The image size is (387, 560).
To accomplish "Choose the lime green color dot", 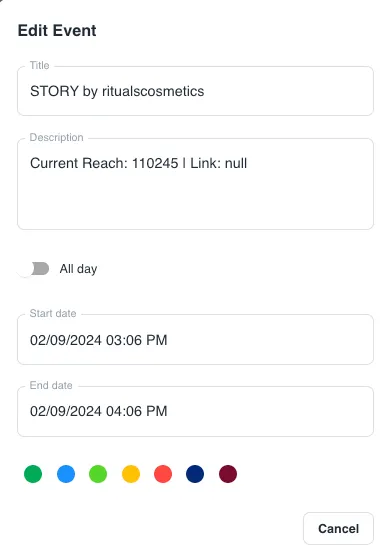I will (x=98, y=474).
